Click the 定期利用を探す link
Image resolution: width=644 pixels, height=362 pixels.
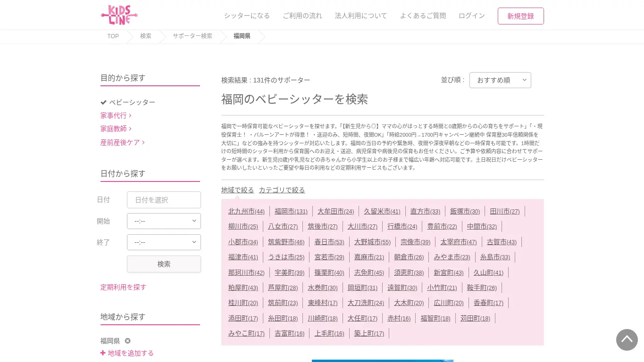pyautogui.click(x=123, y=287)
